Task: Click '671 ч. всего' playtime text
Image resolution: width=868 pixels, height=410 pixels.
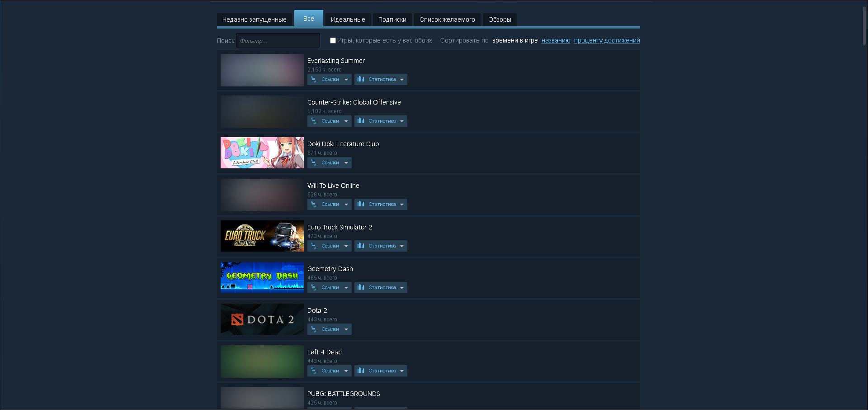Action: [322, 153]
